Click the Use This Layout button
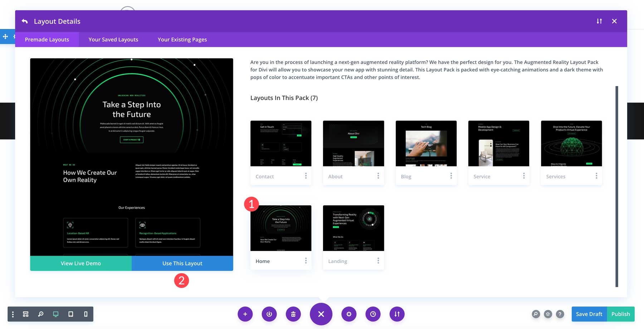 [182, 263]
